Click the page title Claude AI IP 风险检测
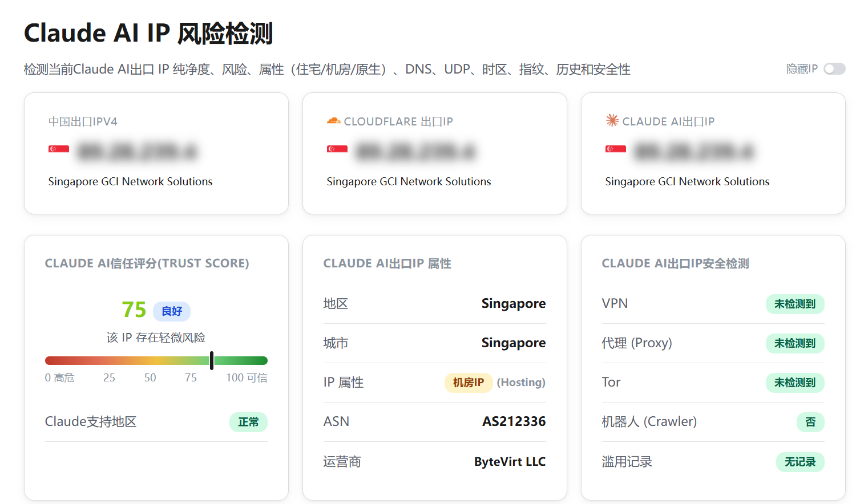The image size is (856, 504). click(149, 33)
